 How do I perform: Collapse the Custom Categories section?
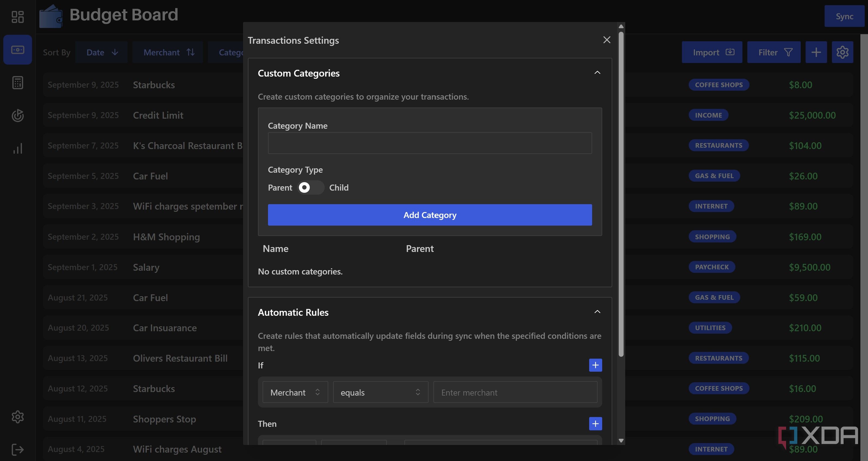pyautogui.click(x=597, y=72)
